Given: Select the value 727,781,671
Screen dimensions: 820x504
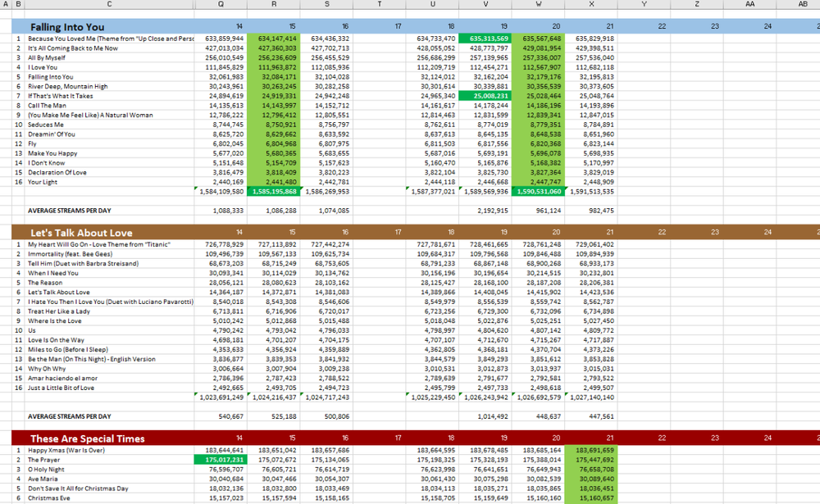Looking at the screenshot, I should coord(432,245).
